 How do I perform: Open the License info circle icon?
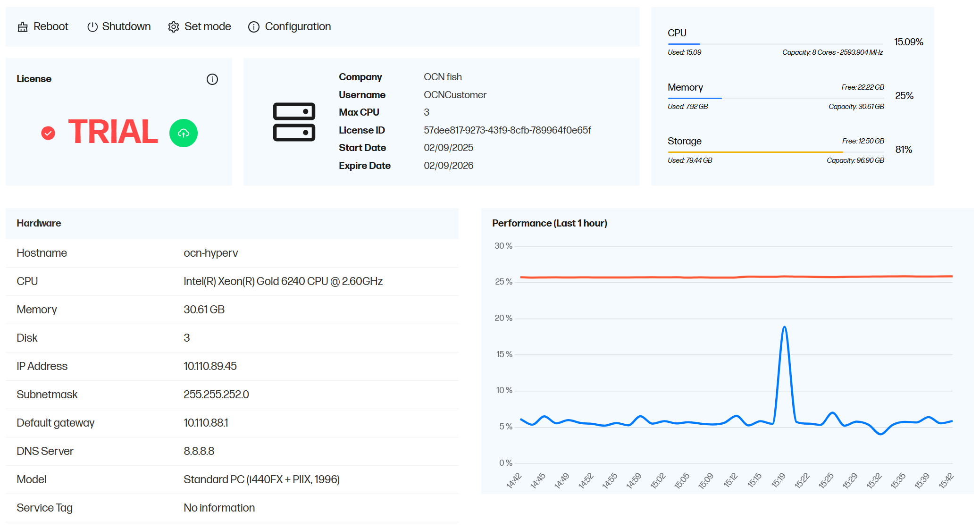click(212, 79)
